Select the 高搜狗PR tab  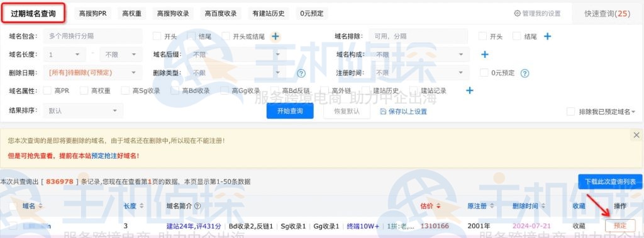click(x=93, y=14)
